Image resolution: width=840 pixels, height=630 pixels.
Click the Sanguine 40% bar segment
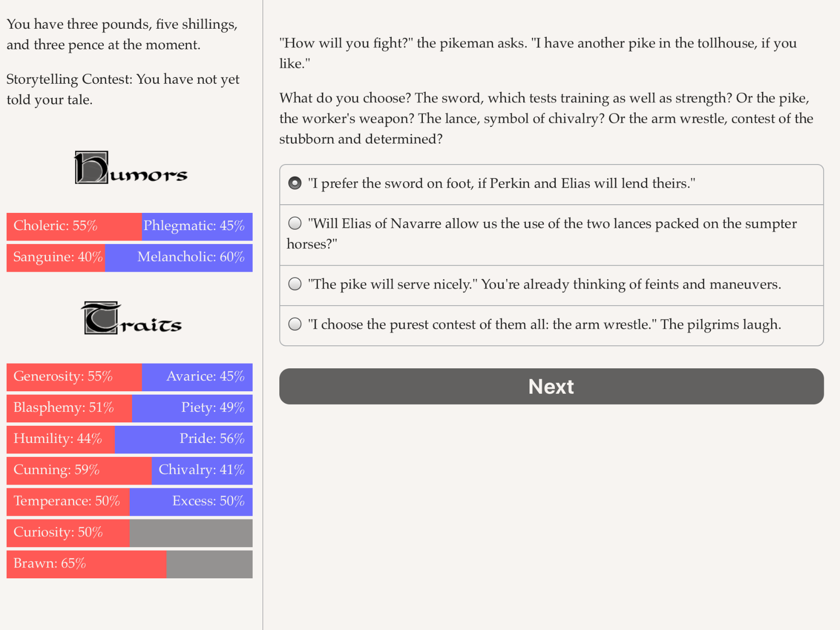click(x=55, y=258)
